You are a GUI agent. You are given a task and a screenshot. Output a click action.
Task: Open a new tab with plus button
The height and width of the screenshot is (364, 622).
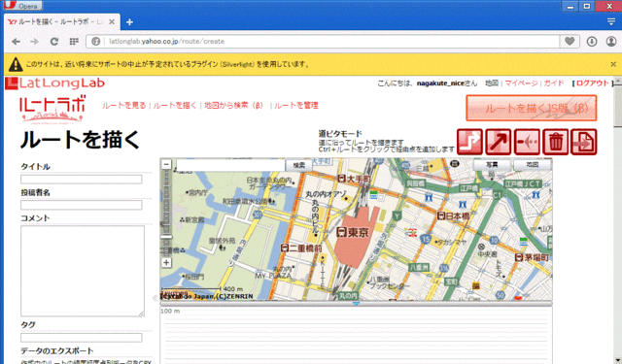coord(129,22)
